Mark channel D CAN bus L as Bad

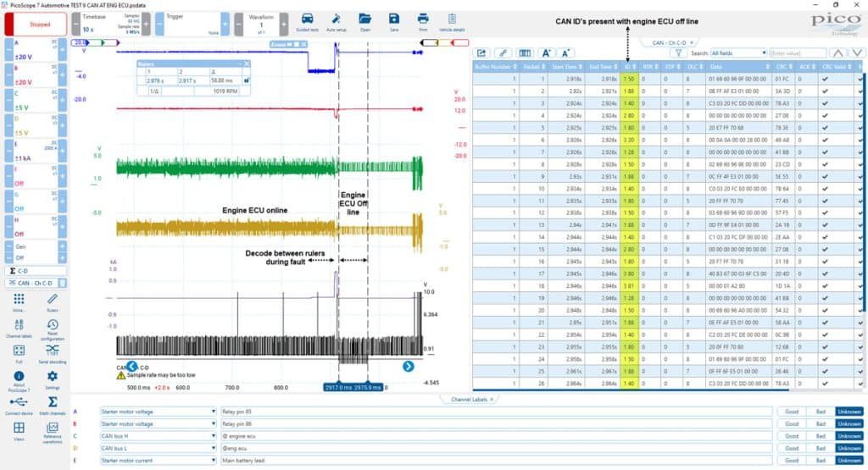pyautogui.click(x=821, y=448)
